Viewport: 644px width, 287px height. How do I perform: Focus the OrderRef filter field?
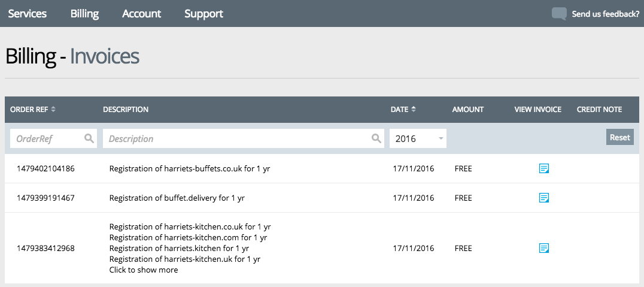48,138
